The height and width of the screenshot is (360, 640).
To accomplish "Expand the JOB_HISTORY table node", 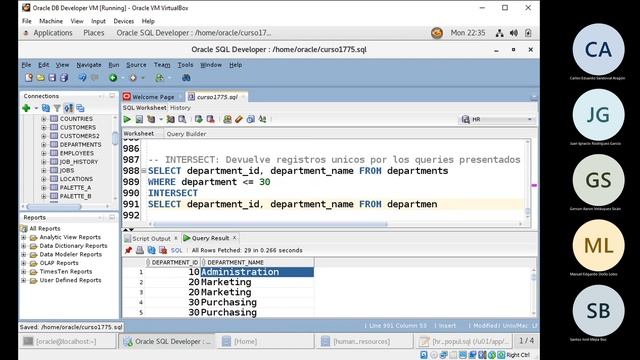I will click(x=44, y=162).
